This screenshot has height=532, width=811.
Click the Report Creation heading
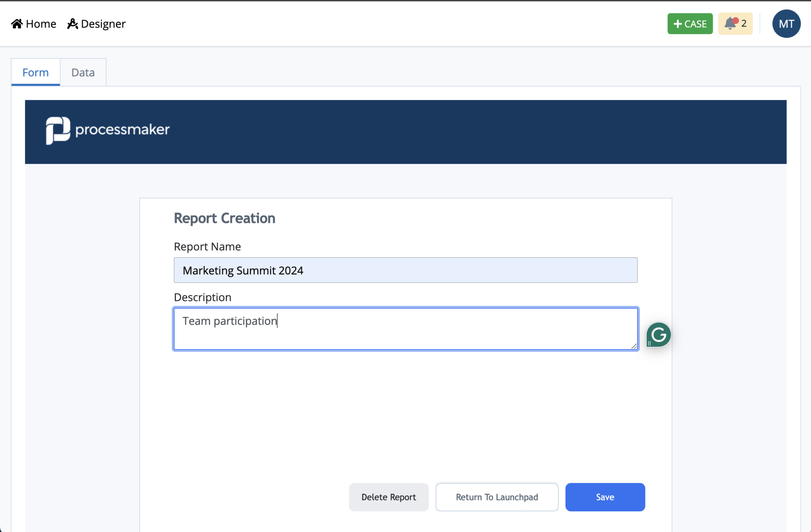click(x=224, y=218)
